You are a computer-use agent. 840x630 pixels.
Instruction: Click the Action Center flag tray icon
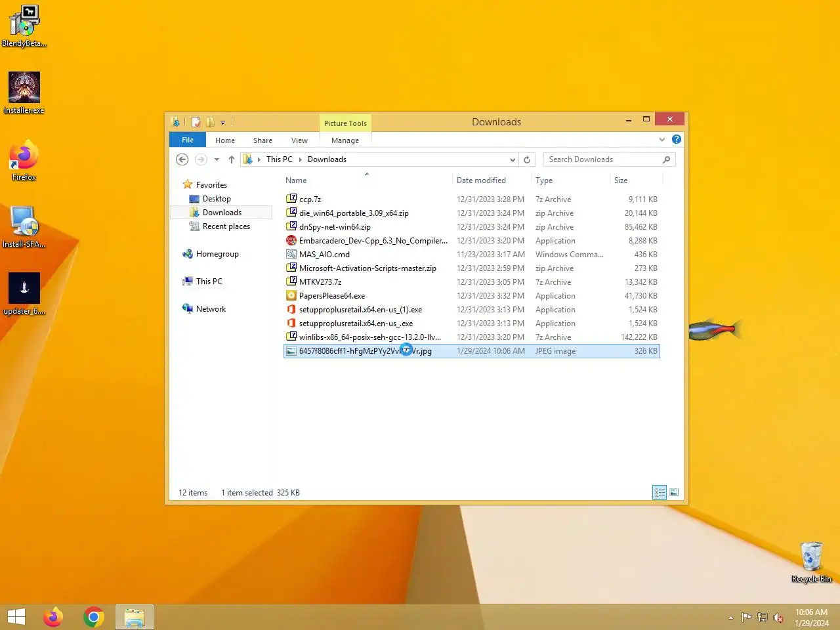tap(746, 618)
